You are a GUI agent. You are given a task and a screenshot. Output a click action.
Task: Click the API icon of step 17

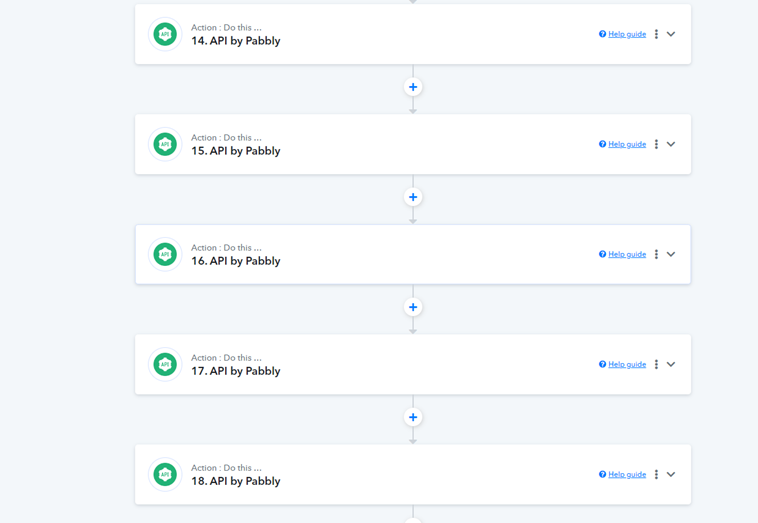coord(165,364)
